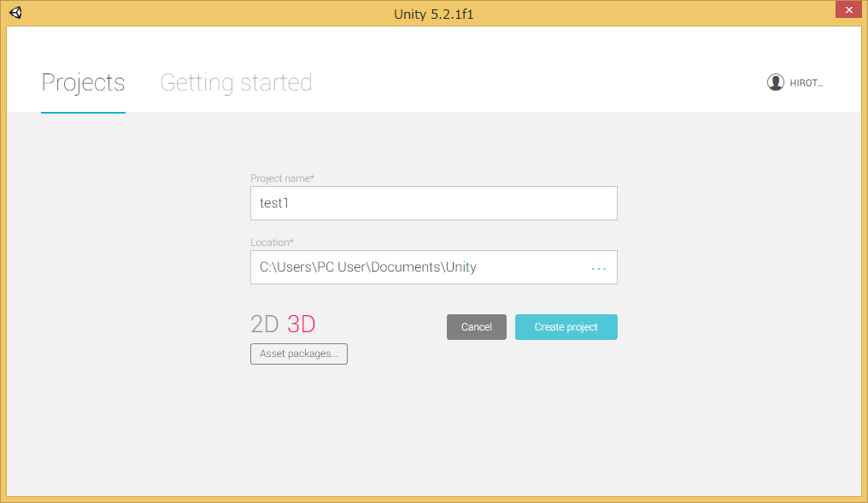Select 3D project mode
Viewport: 868px width, 503px height.
pyautogui.click(x=301, y=325)
